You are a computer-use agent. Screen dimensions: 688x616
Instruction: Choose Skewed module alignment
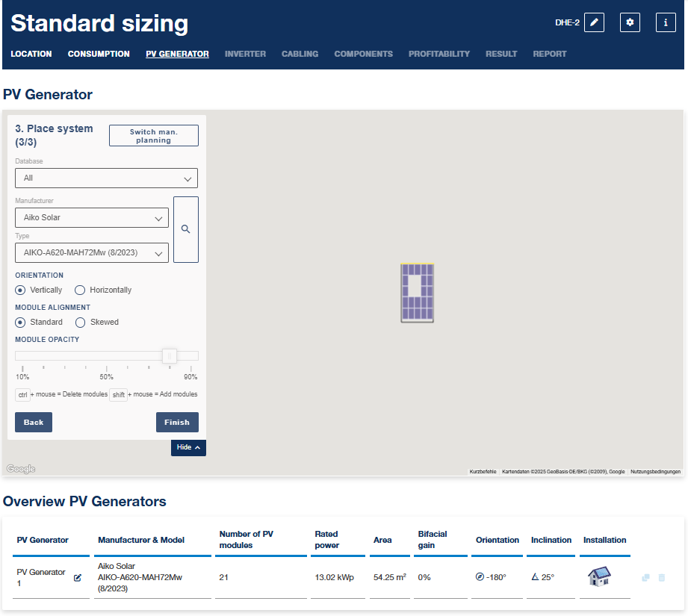click(81, 322)
